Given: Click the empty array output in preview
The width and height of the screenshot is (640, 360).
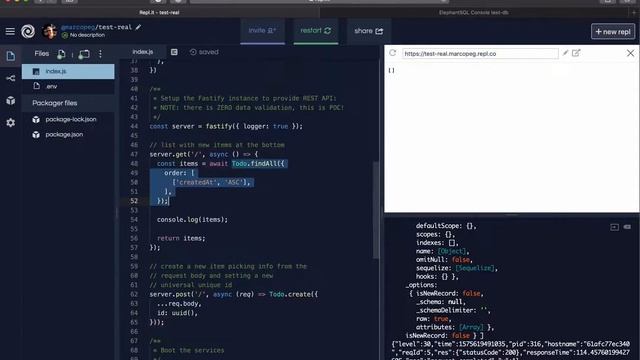Looking at the screenshot, I should [x=391, y=70].
